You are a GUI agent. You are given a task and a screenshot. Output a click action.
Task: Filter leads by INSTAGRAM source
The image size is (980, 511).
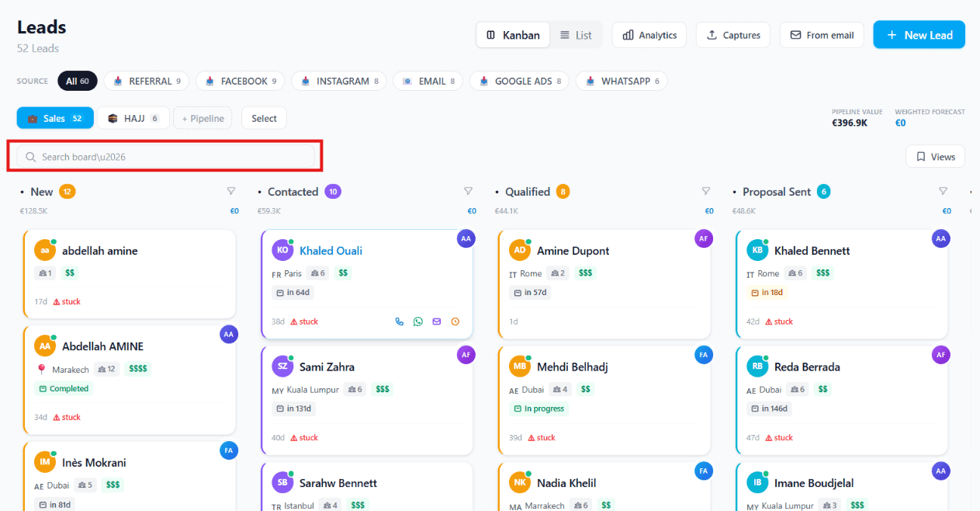pyautogui.click(x=339, y=81)
